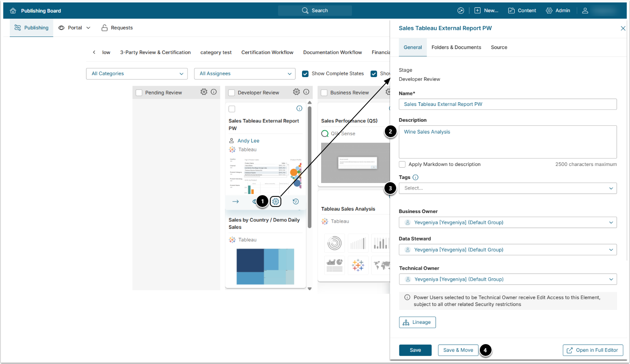Open the Folders & Documents tab
The image size is (630, 364).
[456, 47]
